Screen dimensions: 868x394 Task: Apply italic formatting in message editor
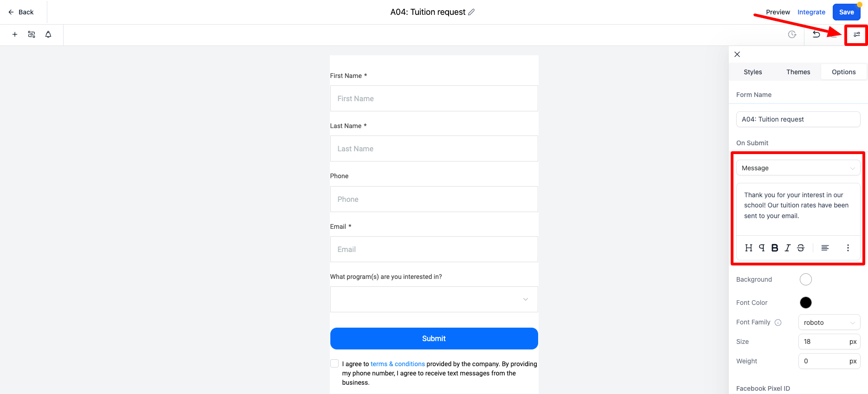pyautogui.click(x=788, y=248)
